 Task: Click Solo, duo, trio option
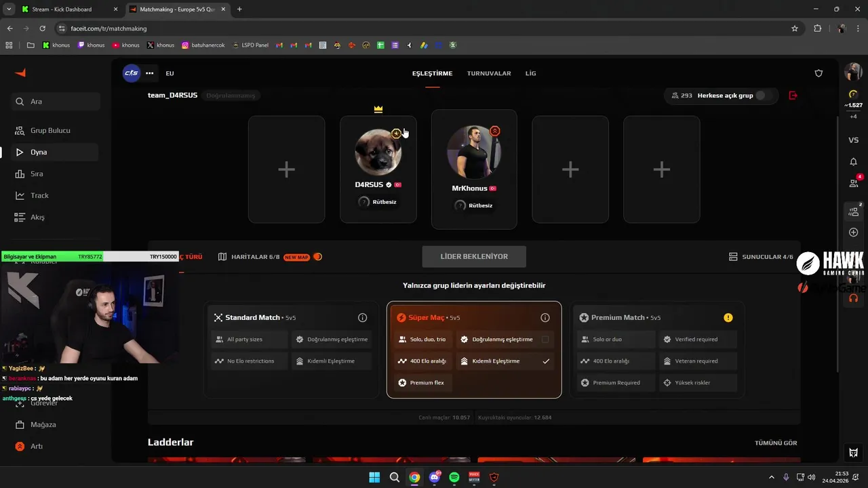click(x=423, y=340)
